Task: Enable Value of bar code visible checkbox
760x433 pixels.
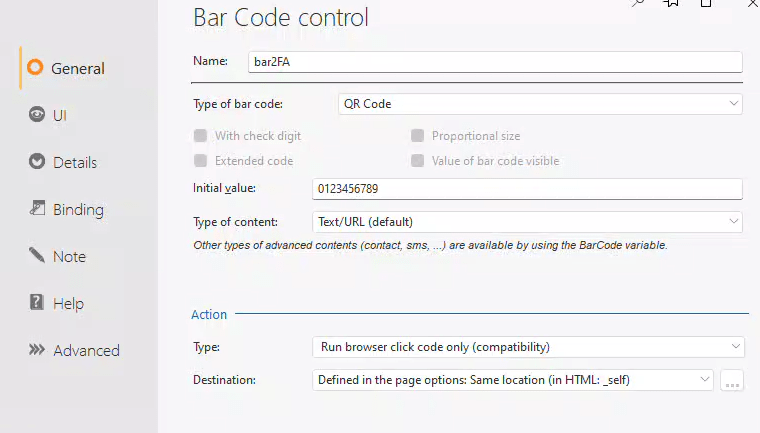Action: 417,161
